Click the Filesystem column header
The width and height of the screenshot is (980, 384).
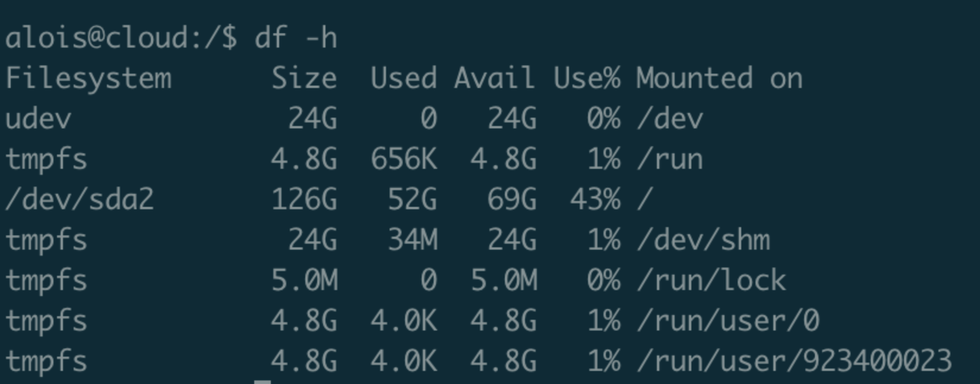pos(88,78)
